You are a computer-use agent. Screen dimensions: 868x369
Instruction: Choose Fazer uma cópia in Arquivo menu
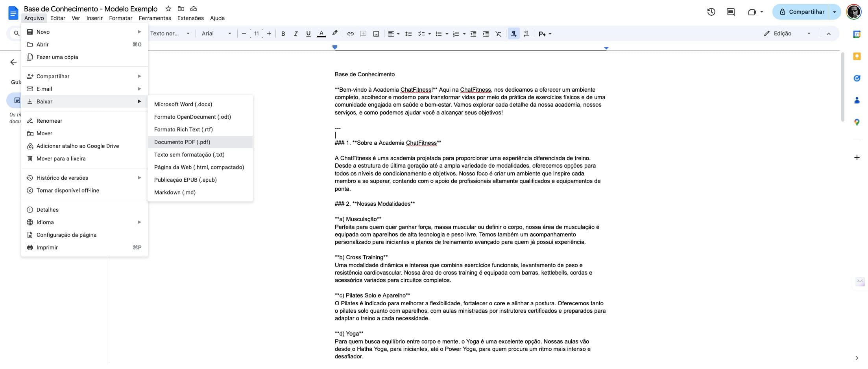point(85,57)
